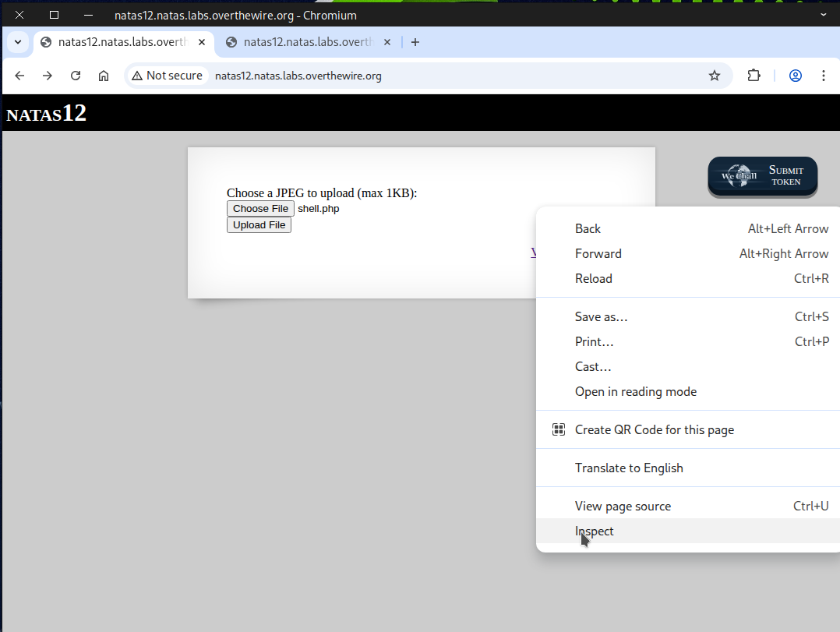Open the Extensions puzzle icon
The image size is (840, 632).
[x=754, y=76]
